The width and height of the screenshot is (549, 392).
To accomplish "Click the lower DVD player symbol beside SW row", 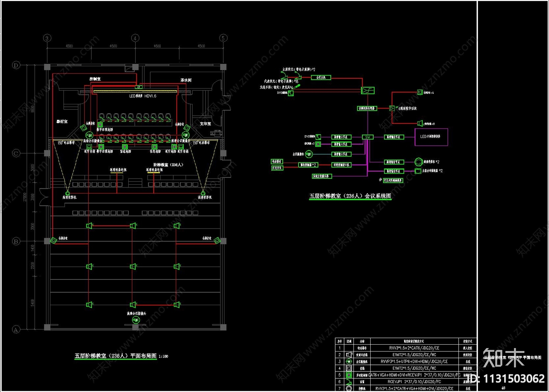I will click(x=318, y=137).
